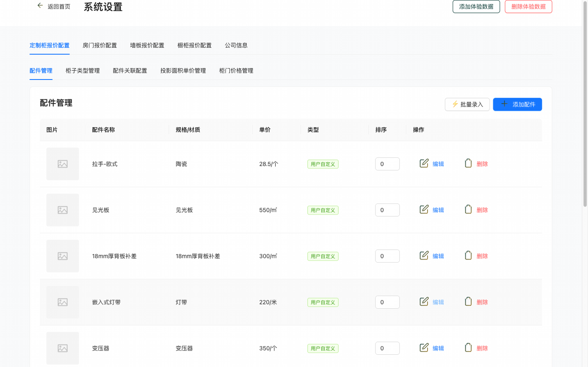Viewport: 588px width, 367px height.
Task: Click 编辑 link for 变压器
Action: 438,348
